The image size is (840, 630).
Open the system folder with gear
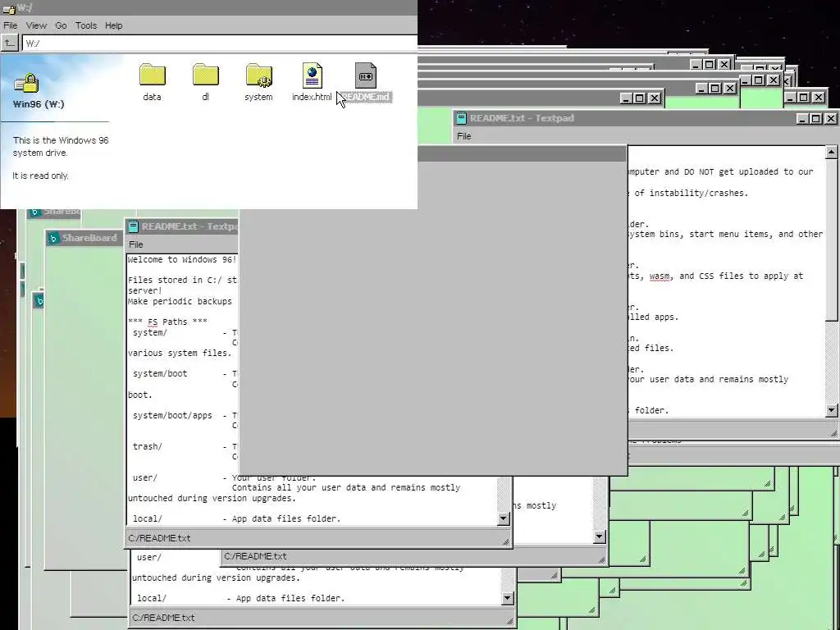(x=259, y=75)
